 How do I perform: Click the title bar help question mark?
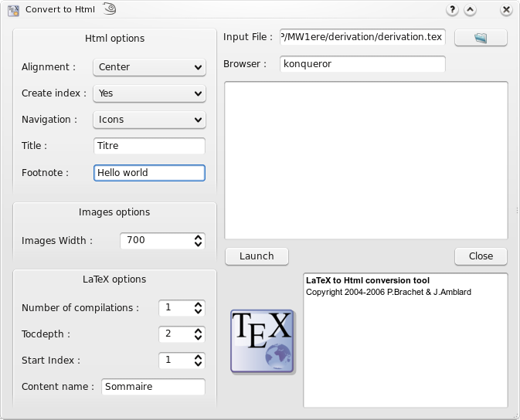point(452,10)
